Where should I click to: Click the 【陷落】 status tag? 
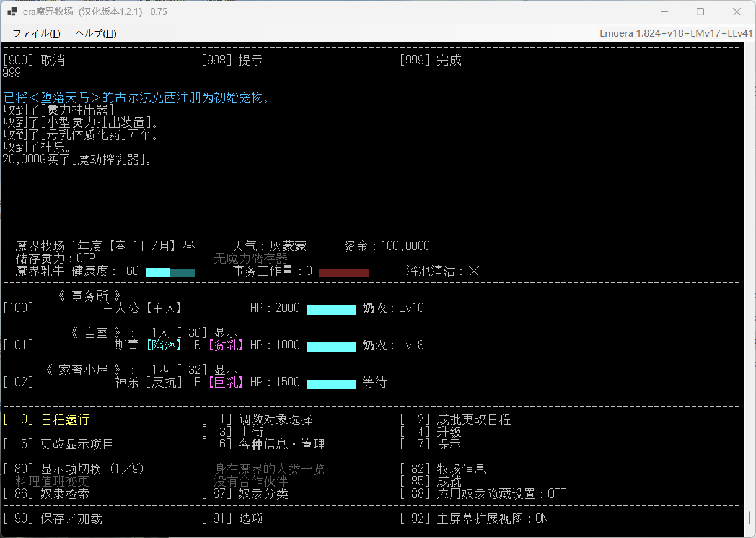click(x=164, y=345)
